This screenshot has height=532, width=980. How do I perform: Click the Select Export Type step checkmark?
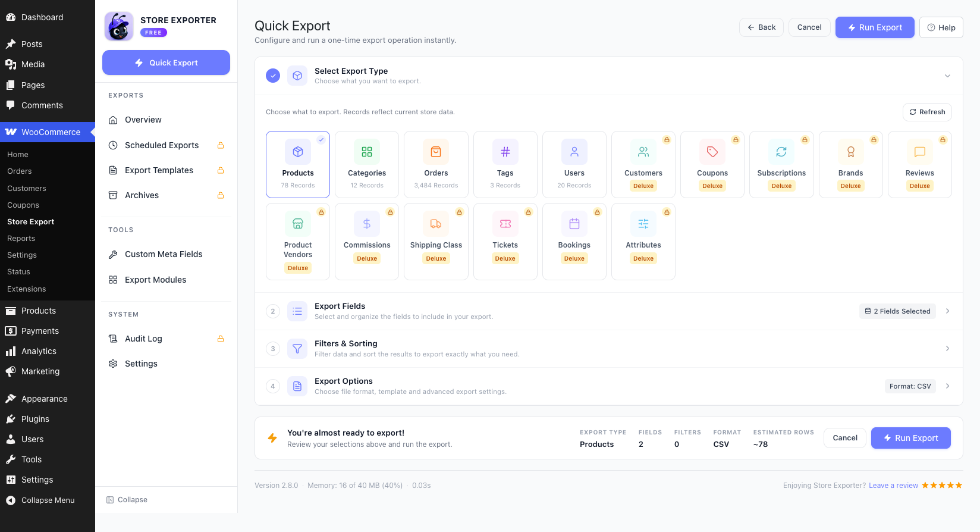(x=273, y=76)
